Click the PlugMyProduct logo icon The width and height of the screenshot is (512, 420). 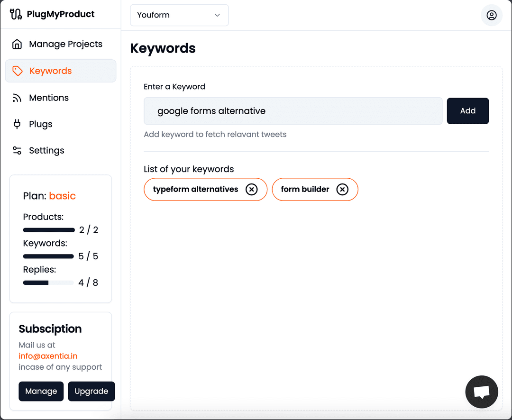(x=16, y=14)
